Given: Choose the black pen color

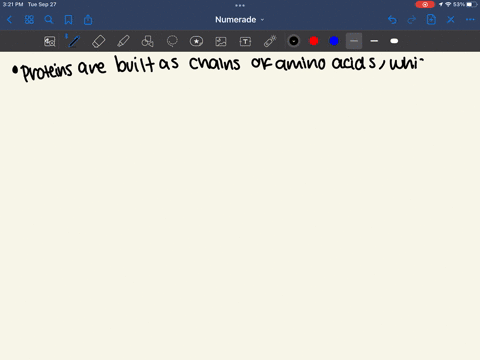Looking at the screenshot, I should (294, 41).
